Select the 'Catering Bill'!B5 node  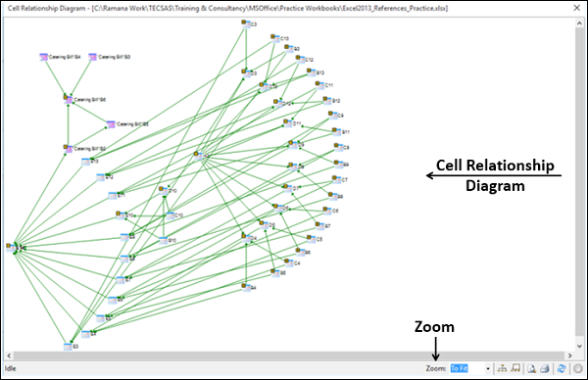127,124
